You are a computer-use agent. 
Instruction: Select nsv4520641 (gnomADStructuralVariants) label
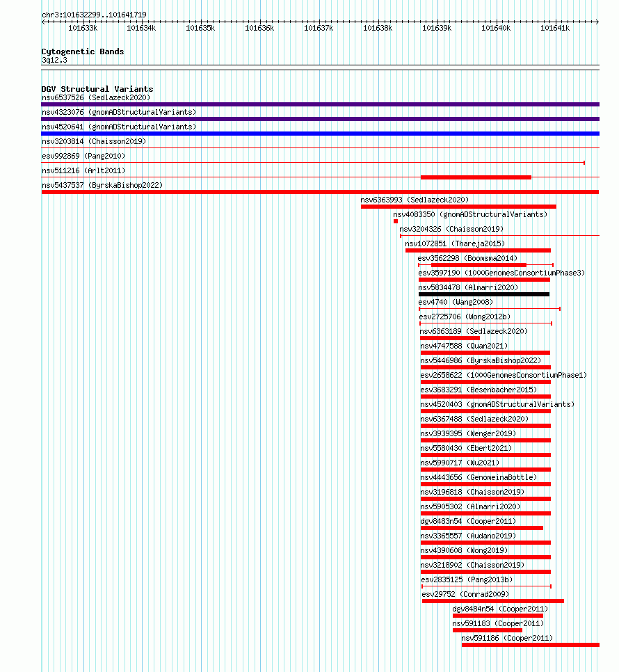119,127
